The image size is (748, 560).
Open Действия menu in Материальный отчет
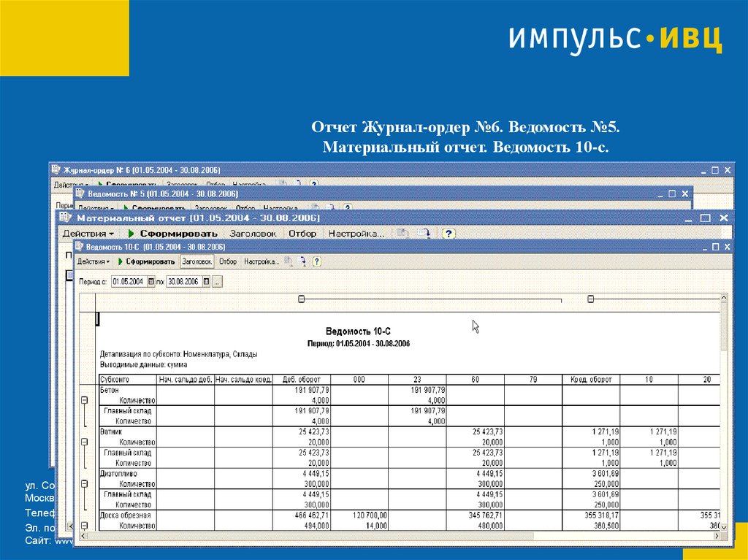click(x=88, y=233)
